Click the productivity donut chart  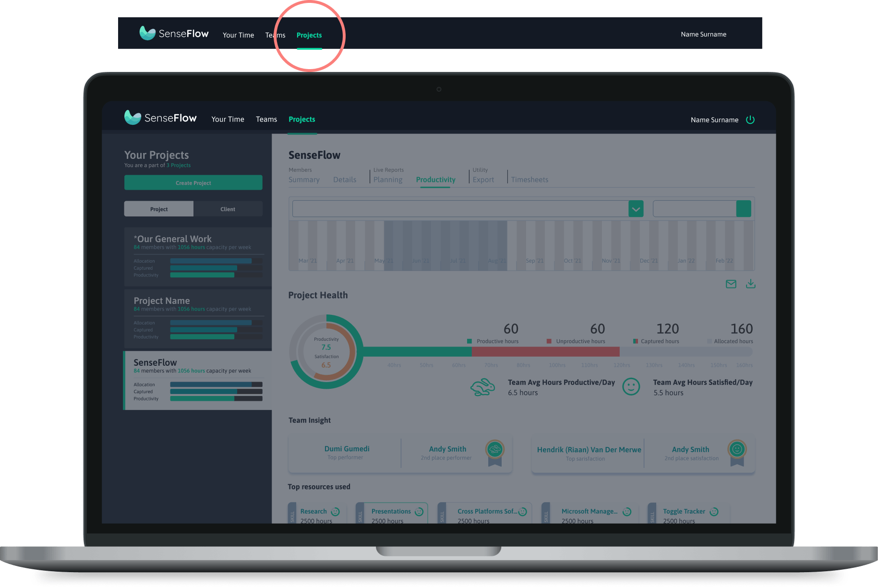pyautogui.click(x=326, y=352)
